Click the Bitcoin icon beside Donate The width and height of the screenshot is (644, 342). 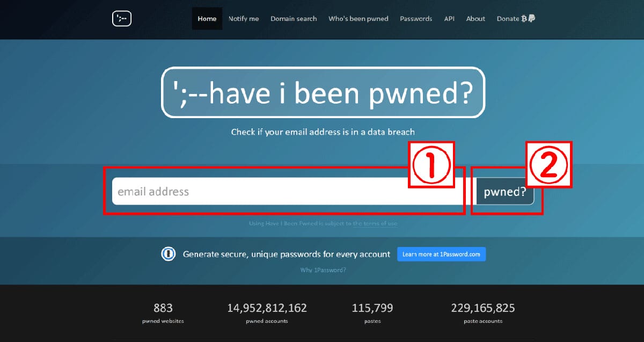(x=524, y=19)
